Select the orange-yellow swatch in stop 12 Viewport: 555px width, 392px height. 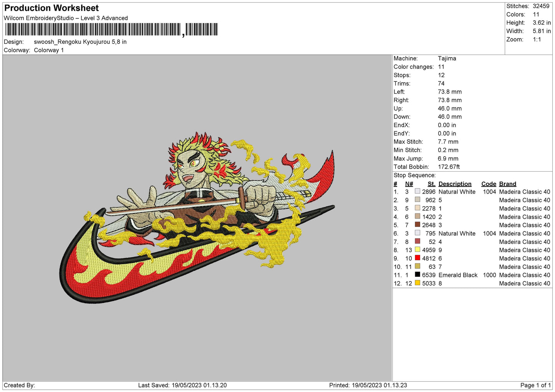tap(417, 283)
